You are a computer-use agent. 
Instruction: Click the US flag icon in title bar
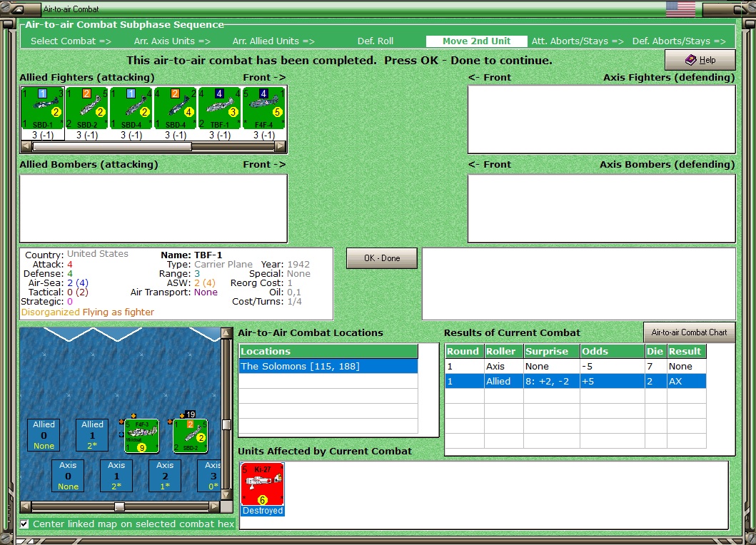tap(680, 9)
